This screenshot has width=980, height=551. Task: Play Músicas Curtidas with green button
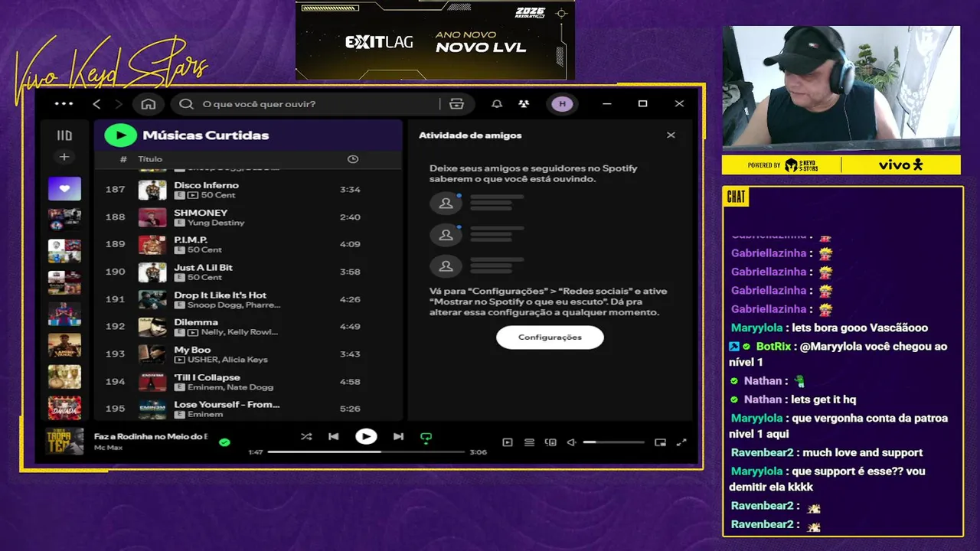point(120,135)
